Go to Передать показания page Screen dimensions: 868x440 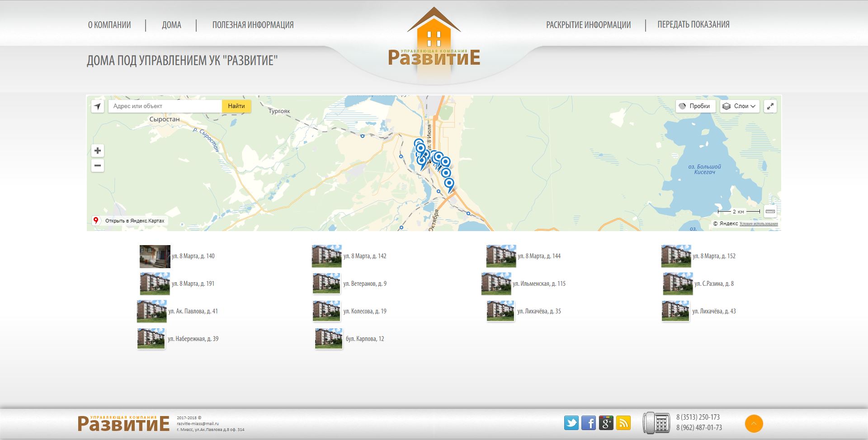click(x=693, y=24)
